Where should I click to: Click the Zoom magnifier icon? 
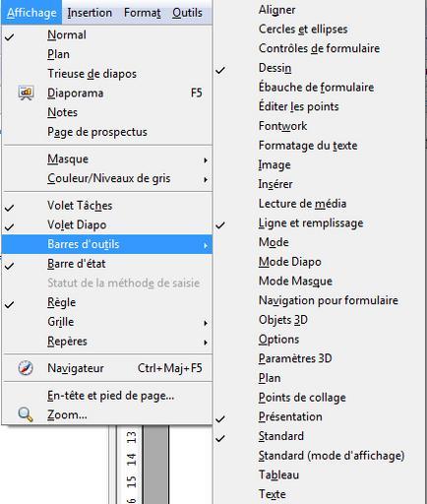click(26, 414)
